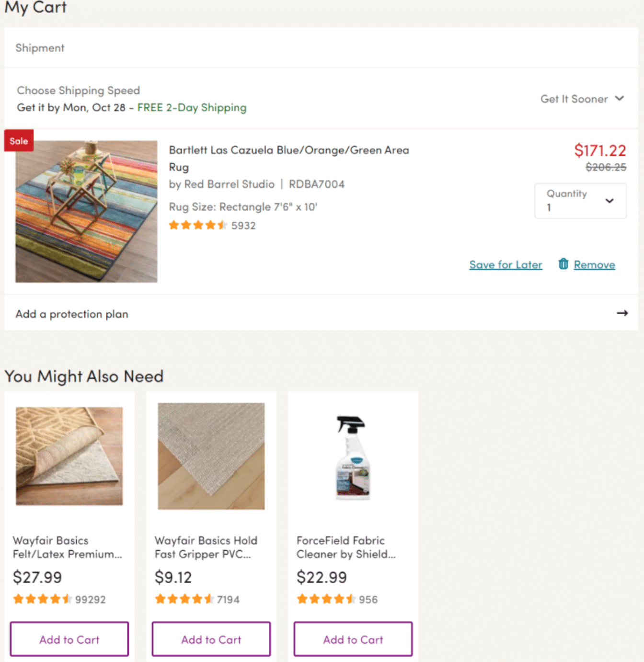
Task: Open the spray bottle cleaner thumbnail
Action: pos(353,457)
